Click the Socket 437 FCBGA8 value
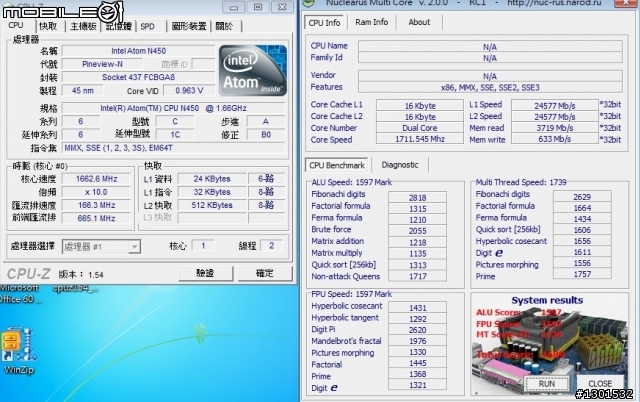Viewport: 640px width, 402px height. 138,77
